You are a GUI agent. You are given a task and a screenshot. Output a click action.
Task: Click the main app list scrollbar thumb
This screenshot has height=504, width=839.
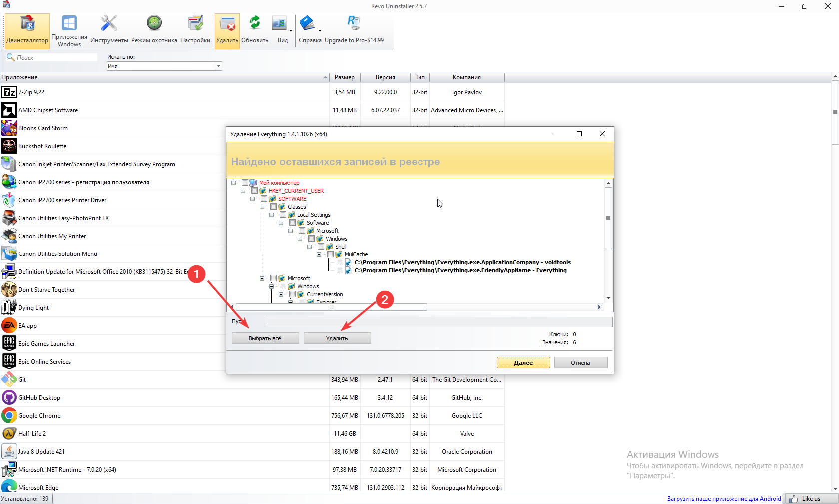coord(835,112)
